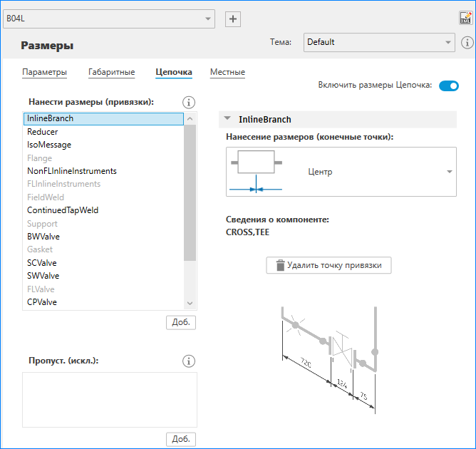Open the B04L style dropdown
This screenshot has height=449, width=476.
pyautogui.click(x=109, y=19)
